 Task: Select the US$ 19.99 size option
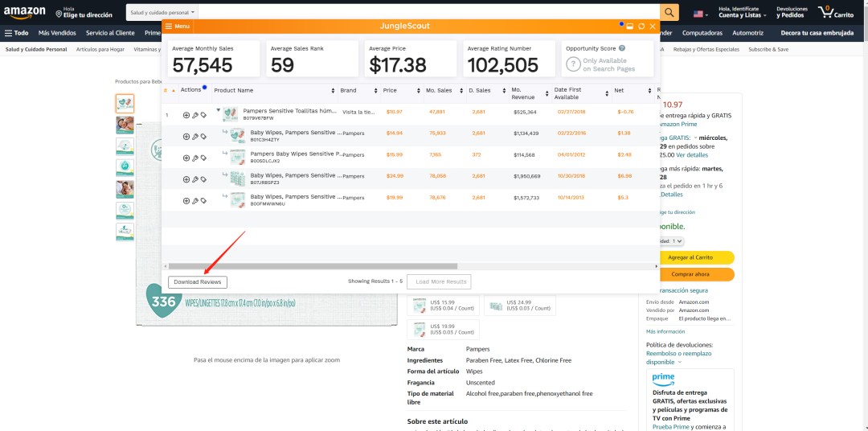(443, 330)
